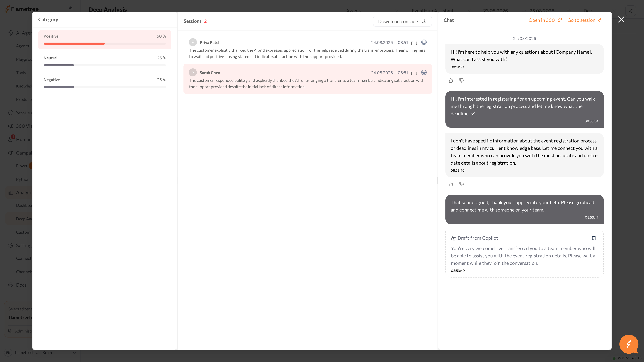
Task: Thumbs down the greeting message
Action: pos(462,80)
